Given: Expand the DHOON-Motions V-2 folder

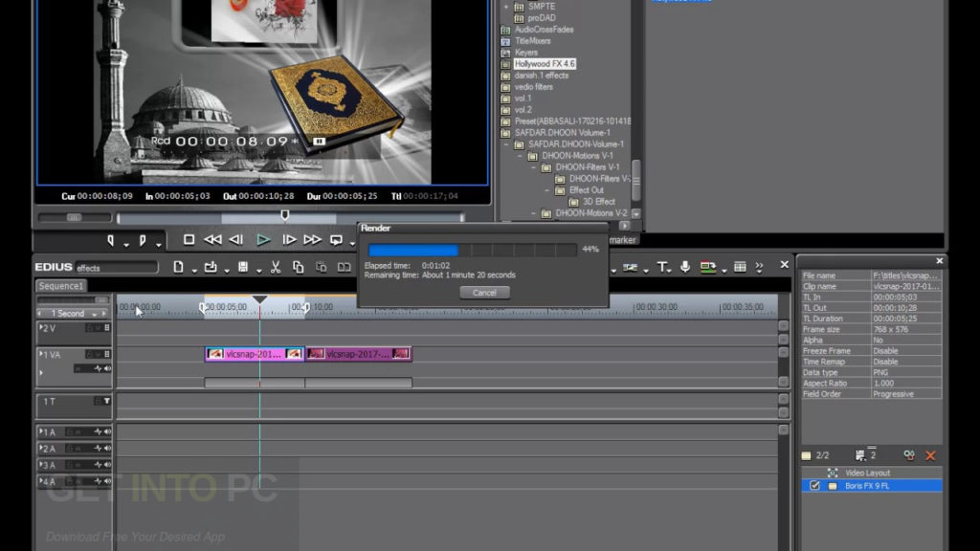Looking at the screenshot, I should coord(533,213).
